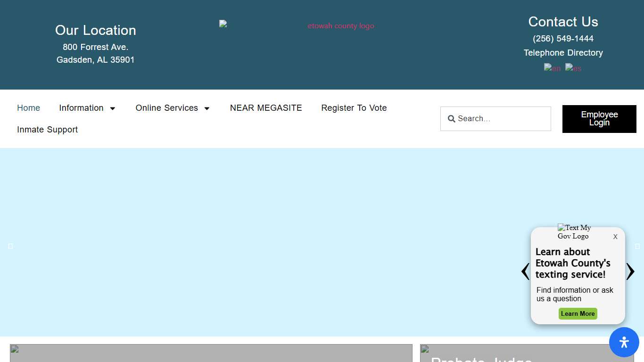The image size is (644, 362).
Task: Switch language to Spanish flag
Action: [x=573, y=68]
